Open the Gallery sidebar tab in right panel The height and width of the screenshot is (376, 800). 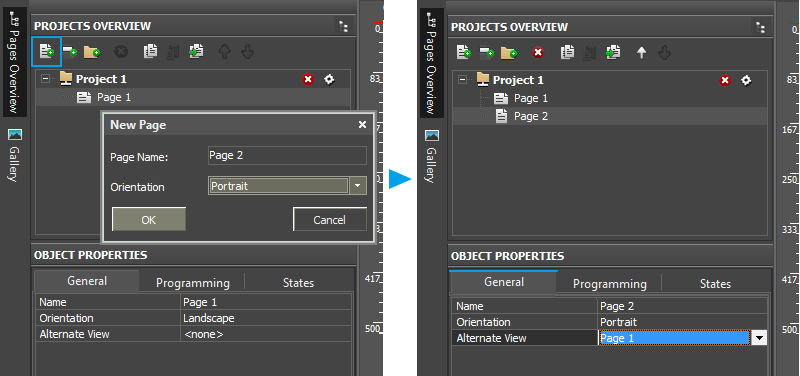tap(432, 156)
